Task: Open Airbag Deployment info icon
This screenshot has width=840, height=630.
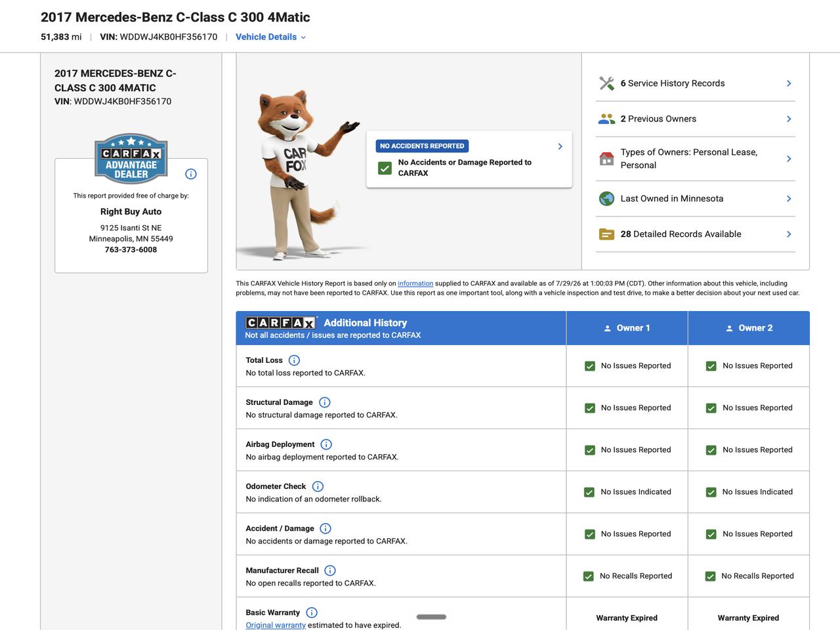Action: [x=326, y=444]
